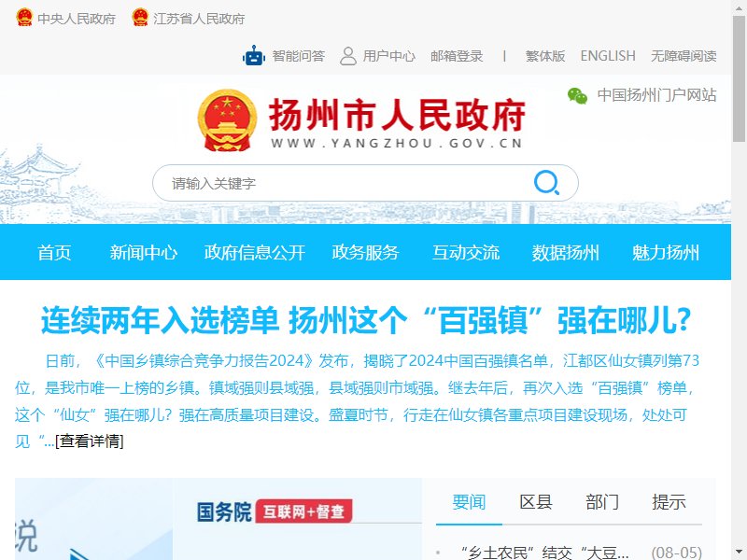Switch to the ENGLISH version
747x560 pixels.
pyautogui.click(x=608, y=56)
